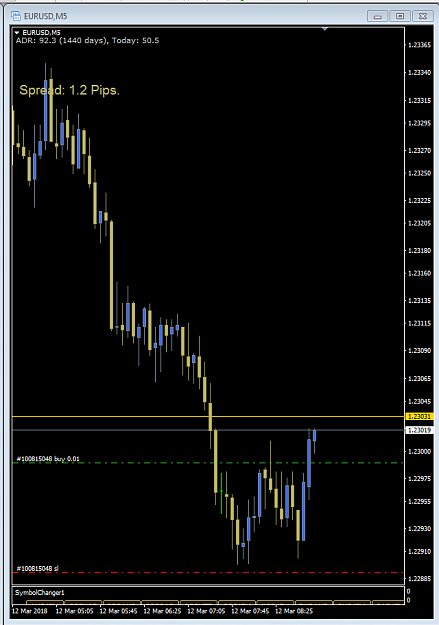
Task: Minimize the EURUSD,M5 chart window
Action: coord(377,16)
